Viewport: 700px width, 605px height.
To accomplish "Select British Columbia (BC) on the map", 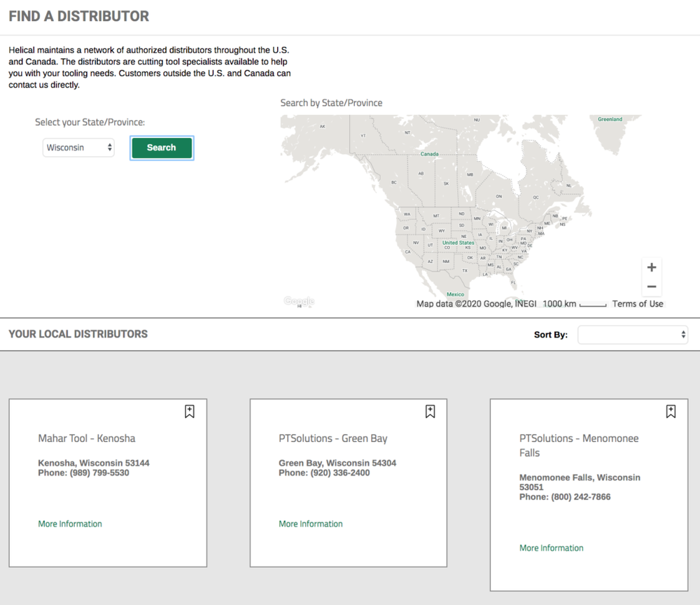I will pyautogui.click(x=393, y=183).
